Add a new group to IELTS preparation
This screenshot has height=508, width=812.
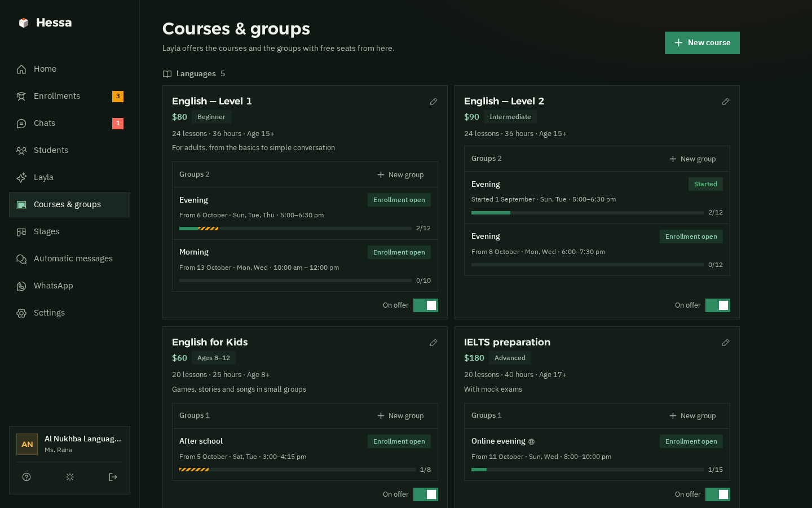[692, 416]
